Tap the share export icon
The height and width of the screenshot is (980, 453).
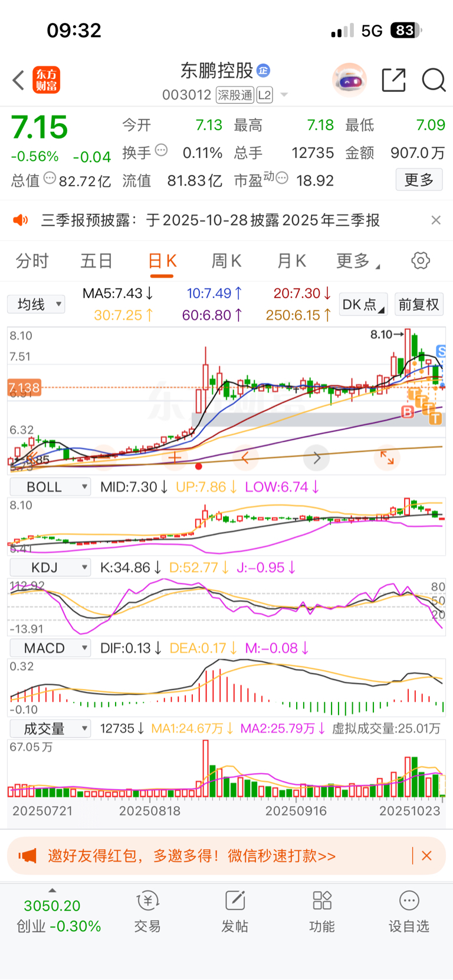tap(393, 80)
